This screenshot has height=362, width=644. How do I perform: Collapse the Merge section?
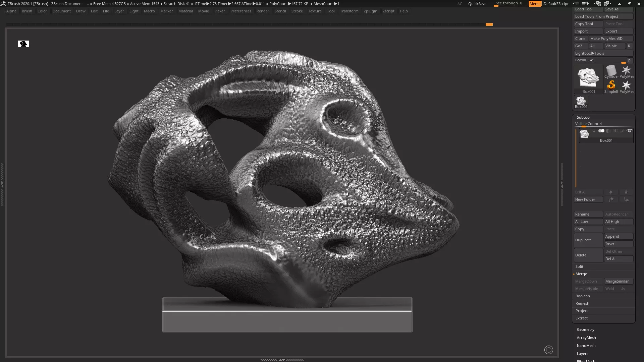click(581, 274)
